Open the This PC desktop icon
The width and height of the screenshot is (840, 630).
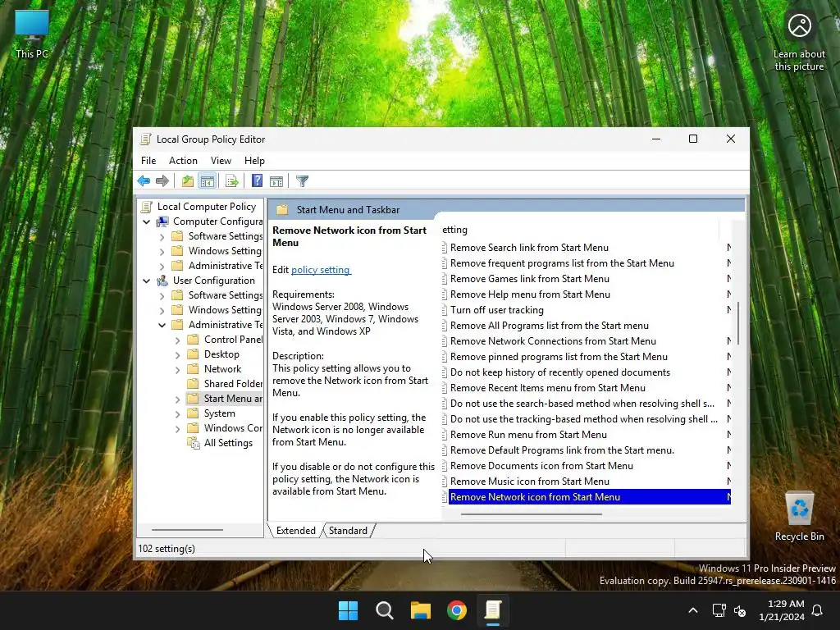tap(32, 34)
